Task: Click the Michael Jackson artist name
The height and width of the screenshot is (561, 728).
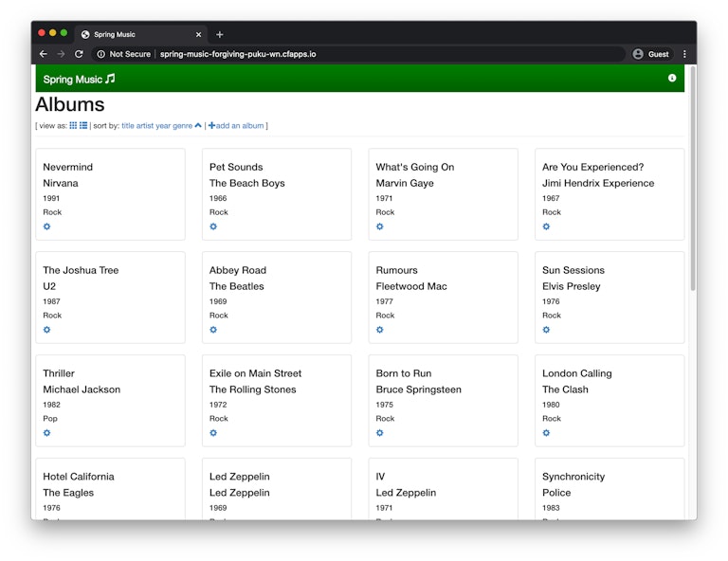Action: click(x=82, y=389)
